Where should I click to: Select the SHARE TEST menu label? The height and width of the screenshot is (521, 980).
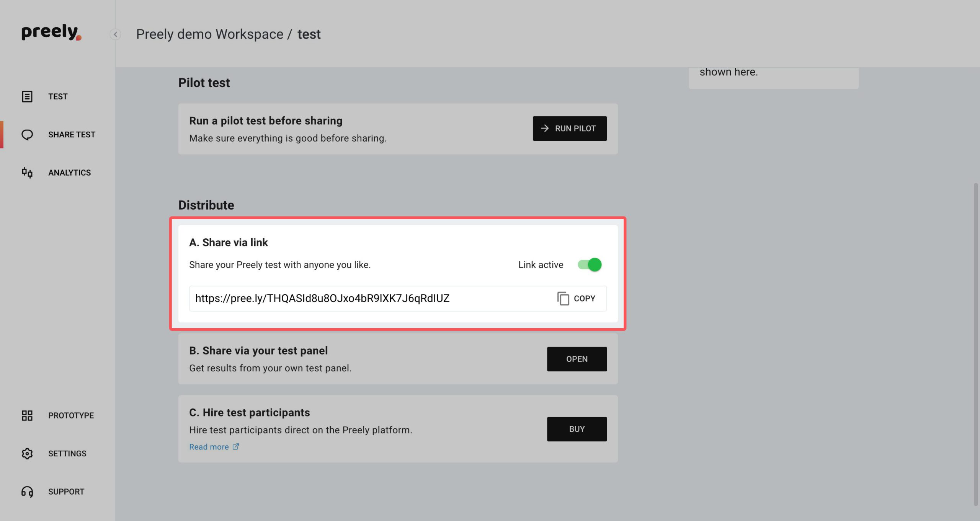point(72,135)
